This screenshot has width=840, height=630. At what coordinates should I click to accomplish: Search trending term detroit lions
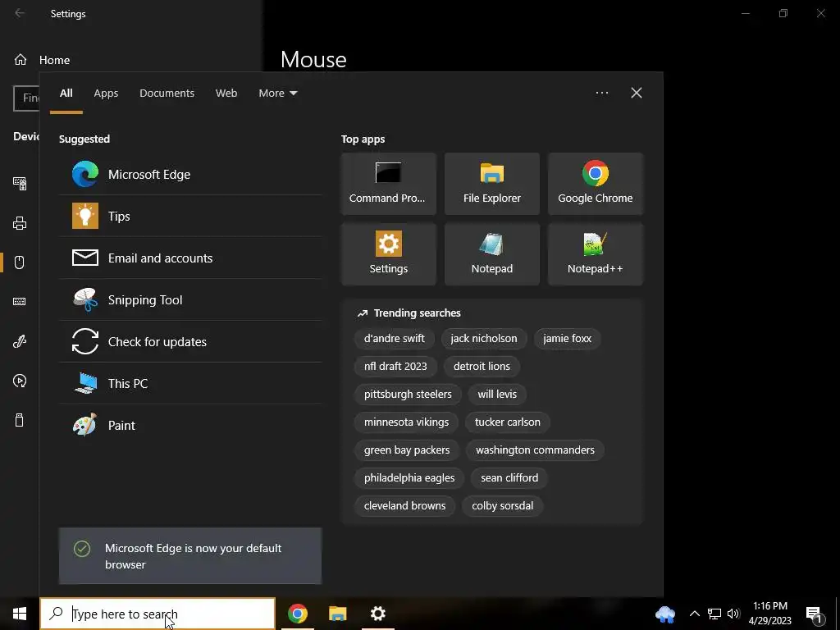[x=482, y=367]
